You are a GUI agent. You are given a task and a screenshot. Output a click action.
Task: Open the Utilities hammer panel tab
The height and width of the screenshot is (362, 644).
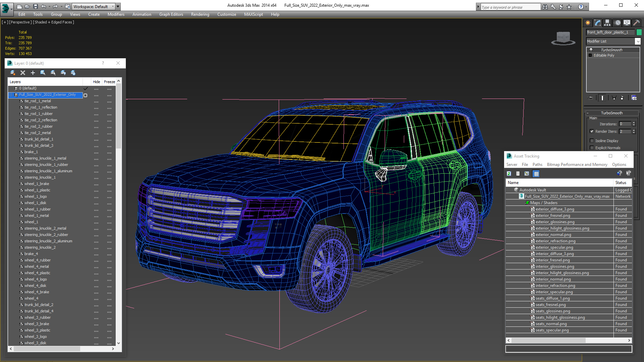point(636,23)
